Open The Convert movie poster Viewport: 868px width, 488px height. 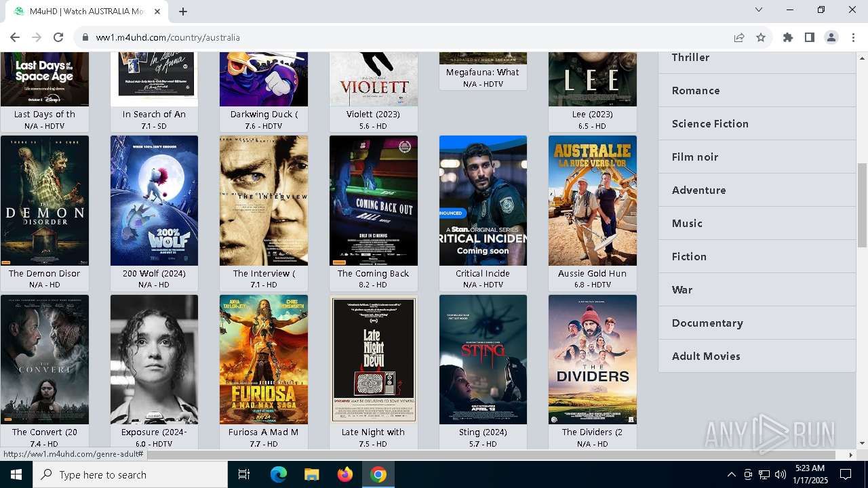click(x=45, y=359)
